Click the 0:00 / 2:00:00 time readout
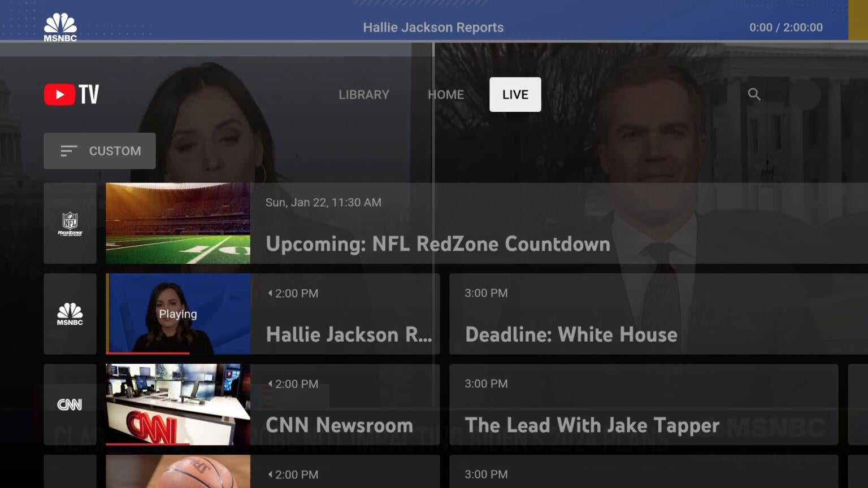This screenshot has width=868, height=488. [786, 27]
